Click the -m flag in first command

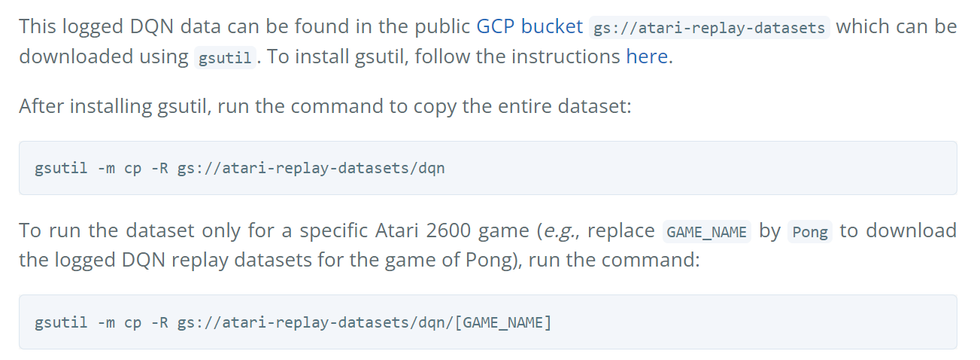tap(106, 168)
